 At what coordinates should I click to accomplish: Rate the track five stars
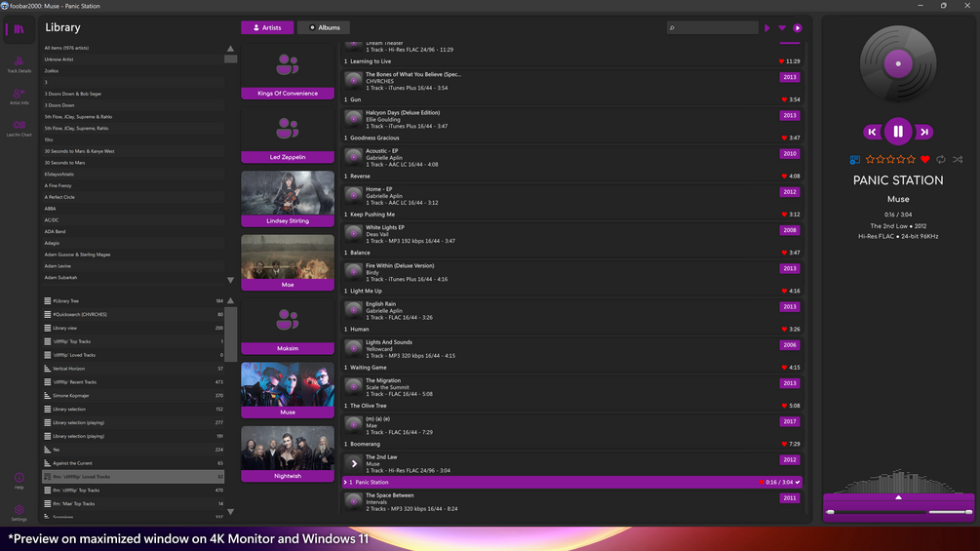point(911,159)
